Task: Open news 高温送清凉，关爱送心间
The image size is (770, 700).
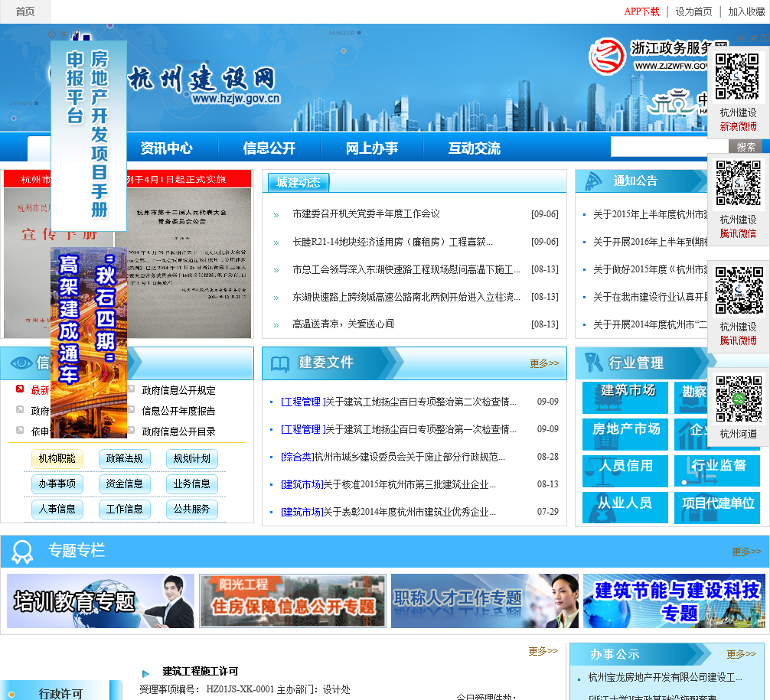Action: point(343,324)
